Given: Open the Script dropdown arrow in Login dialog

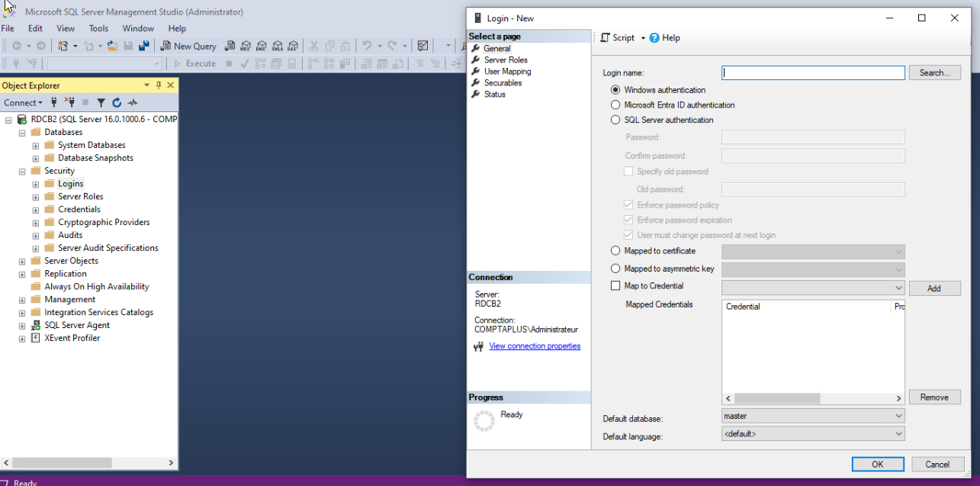Looking at the screenshot, I should [x=643, y=37].
